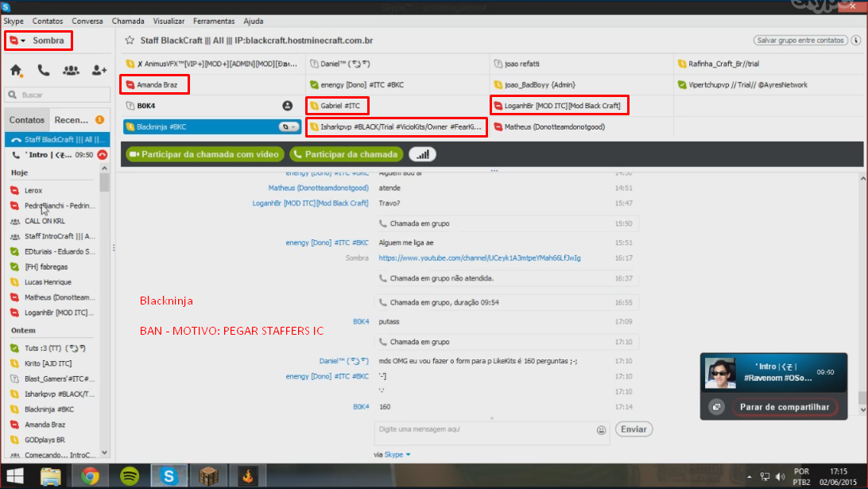Viewport: 868px width, 489px height.
Task: Open Spotify from taskbar
Action: (x=130, y=476)
